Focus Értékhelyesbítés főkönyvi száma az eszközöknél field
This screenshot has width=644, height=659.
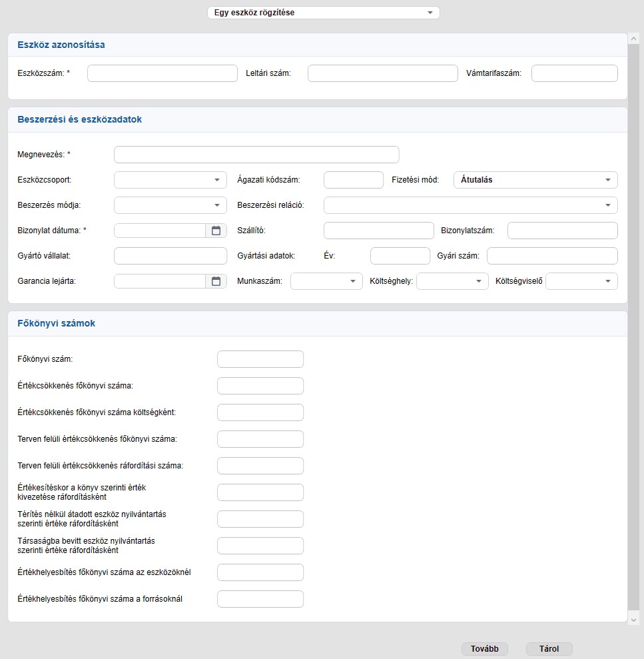click(260, 572)
